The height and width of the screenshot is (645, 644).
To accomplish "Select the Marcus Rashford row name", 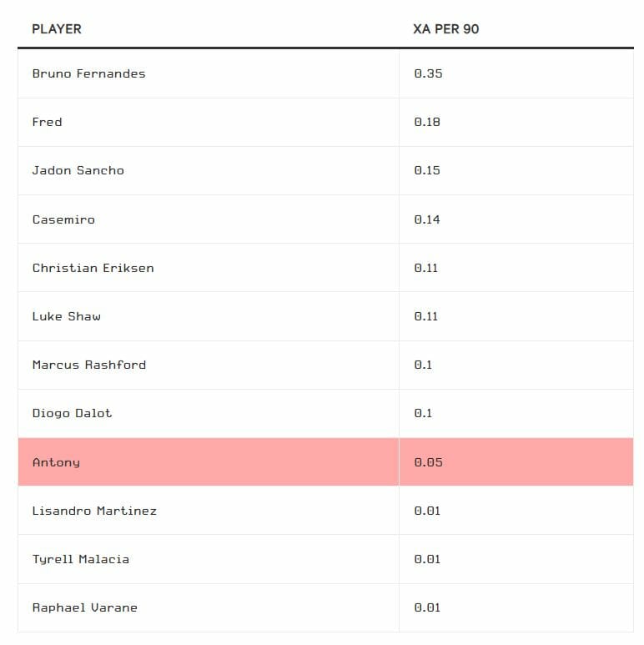I will 88,365.
